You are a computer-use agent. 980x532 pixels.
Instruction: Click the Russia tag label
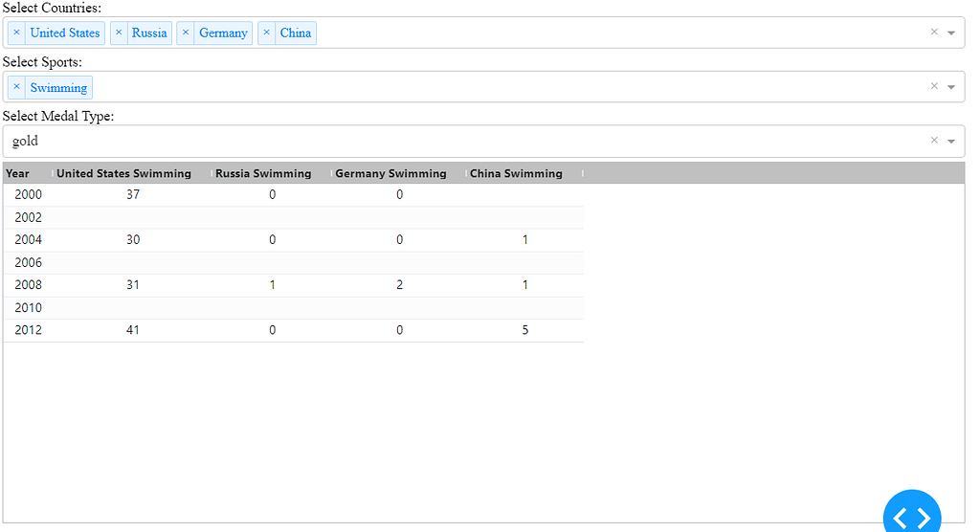(x=149, y=33)
